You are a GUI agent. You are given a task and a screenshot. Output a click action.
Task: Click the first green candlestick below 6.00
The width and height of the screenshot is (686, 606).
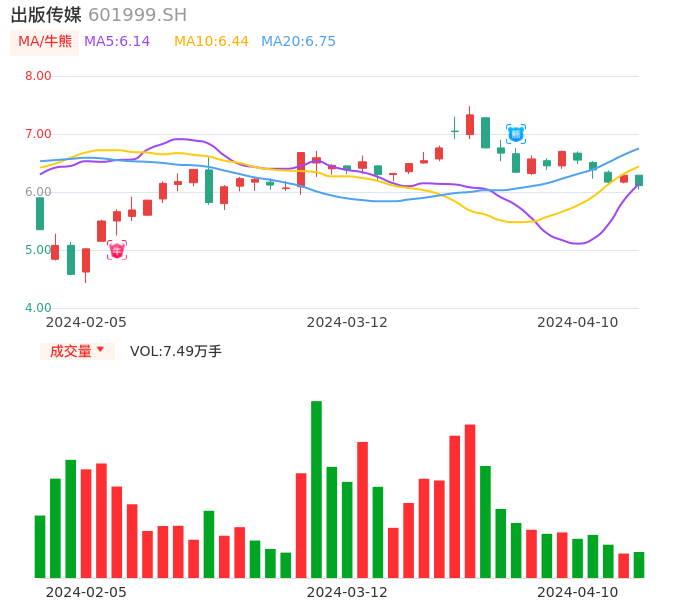click(x=40, y=214)
